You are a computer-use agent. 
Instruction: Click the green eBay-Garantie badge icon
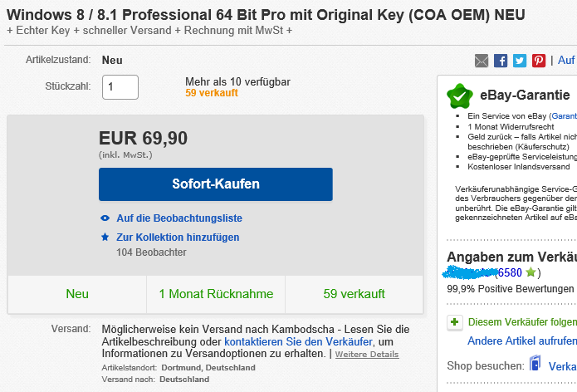coord(460,96)
